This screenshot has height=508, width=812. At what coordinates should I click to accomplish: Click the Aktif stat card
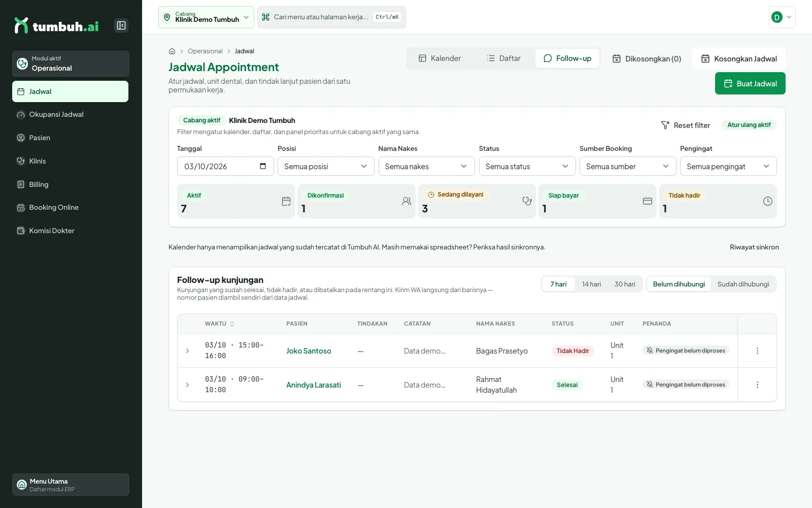tap(235, 201)
